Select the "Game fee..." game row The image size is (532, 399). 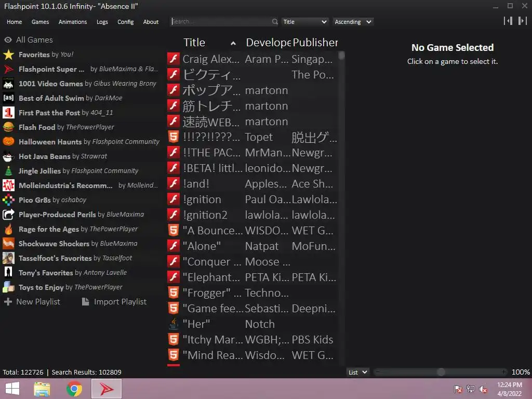[x=252, y=309]
